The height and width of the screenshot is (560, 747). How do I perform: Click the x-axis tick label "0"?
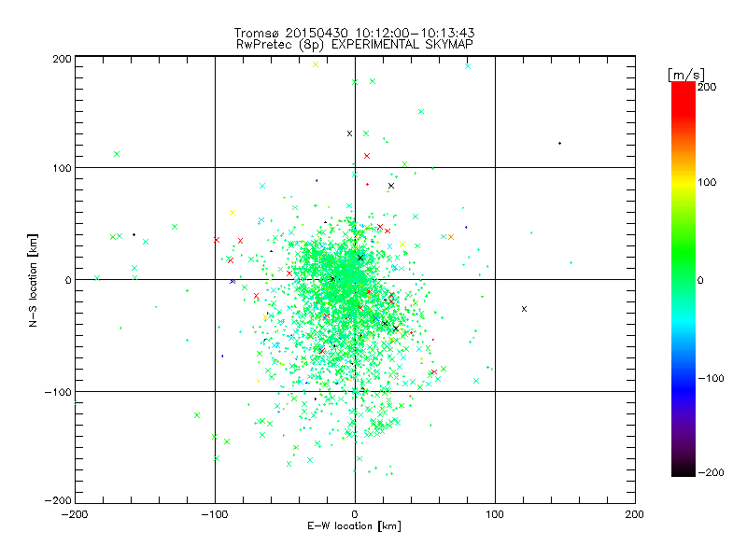355,514
